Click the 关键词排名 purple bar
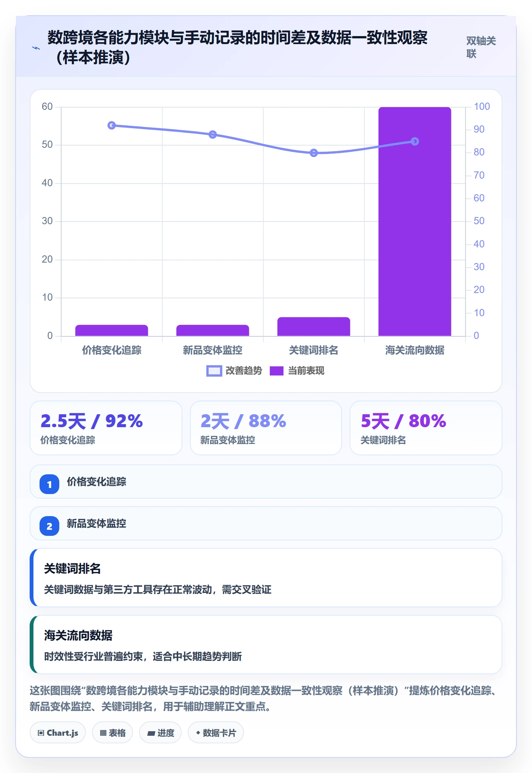The image size is (532, 773). pyautogui.click(x=313, y=326)
